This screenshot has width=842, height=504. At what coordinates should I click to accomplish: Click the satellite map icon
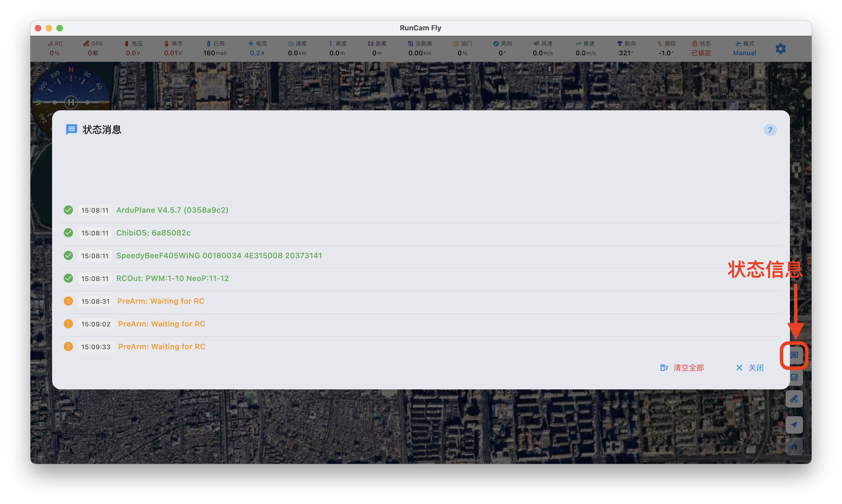tap(794, 399)
